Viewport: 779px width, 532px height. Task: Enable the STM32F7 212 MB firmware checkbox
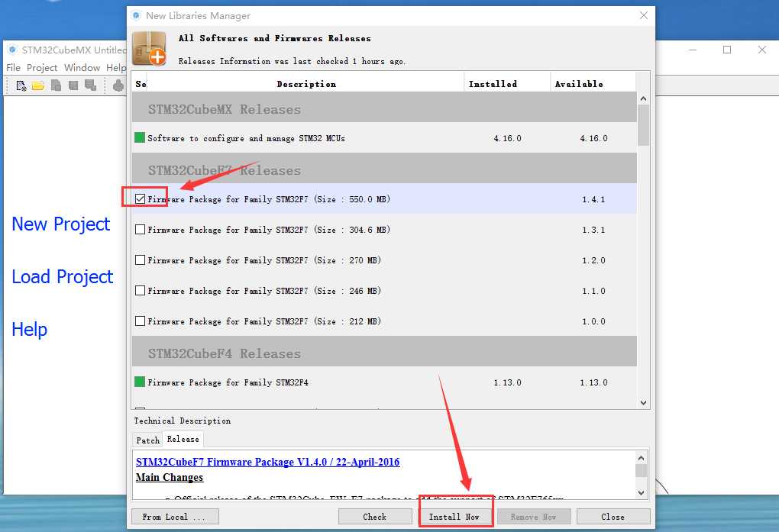click(x=140, y=321)
